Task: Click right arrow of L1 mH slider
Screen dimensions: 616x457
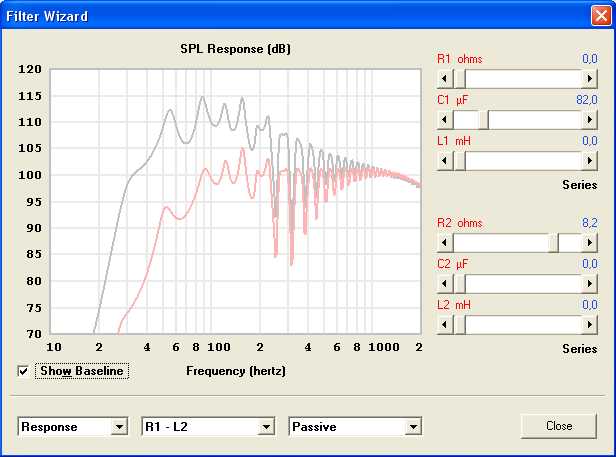Action: click(590, 161)
